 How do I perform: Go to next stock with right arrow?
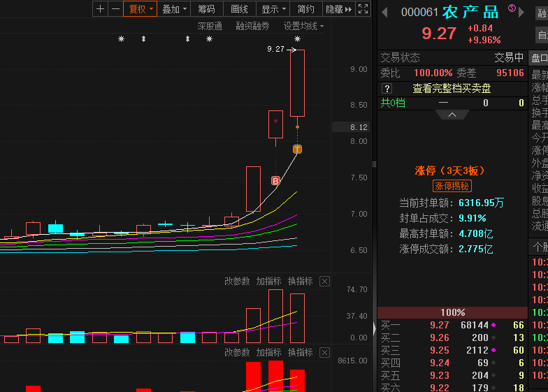point(521,13)
